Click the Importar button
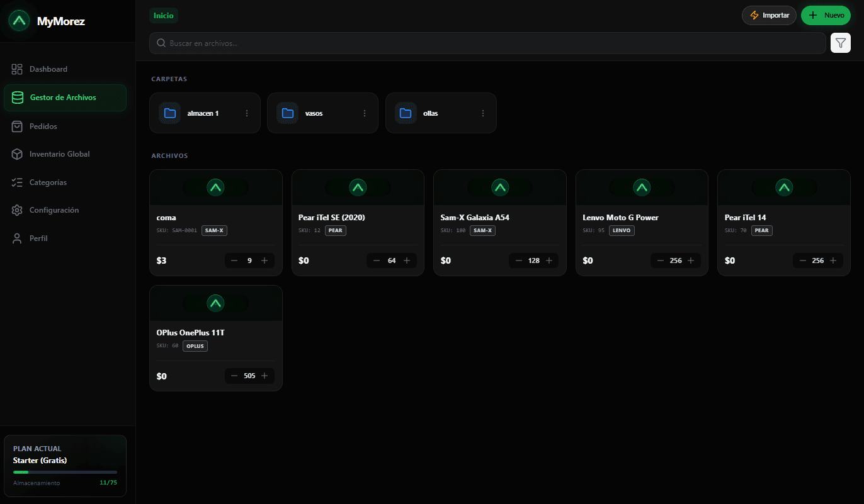Screen dimensions: 864x504 click(769, 14)
